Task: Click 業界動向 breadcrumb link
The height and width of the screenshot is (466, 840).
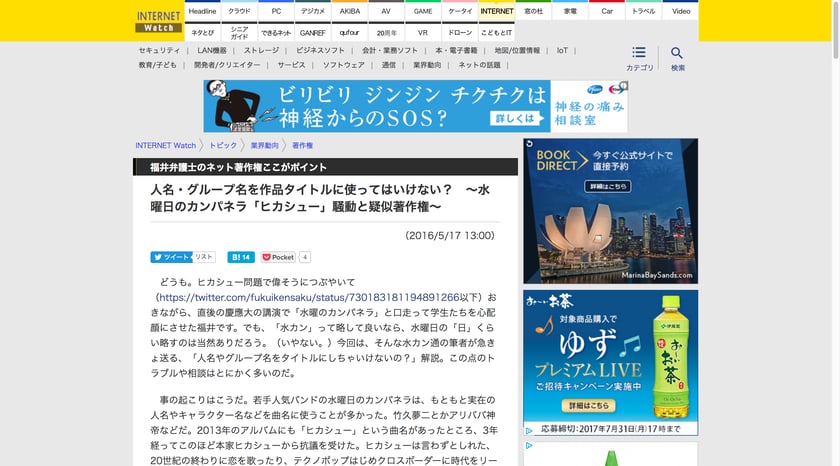Action: (265, 145)
